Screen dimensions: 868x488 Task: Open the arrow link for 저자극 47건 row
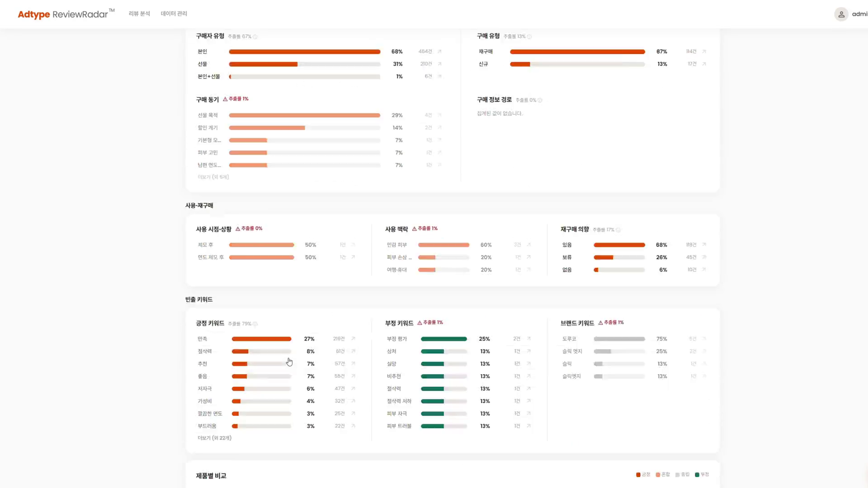click(353, 389)
